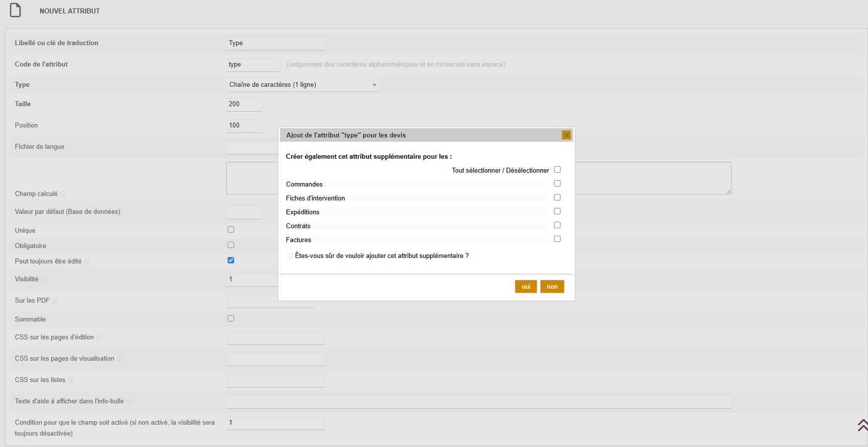Tick the Fiches d'intervention checkbox

pyautogui.click(x=557, y=197)
